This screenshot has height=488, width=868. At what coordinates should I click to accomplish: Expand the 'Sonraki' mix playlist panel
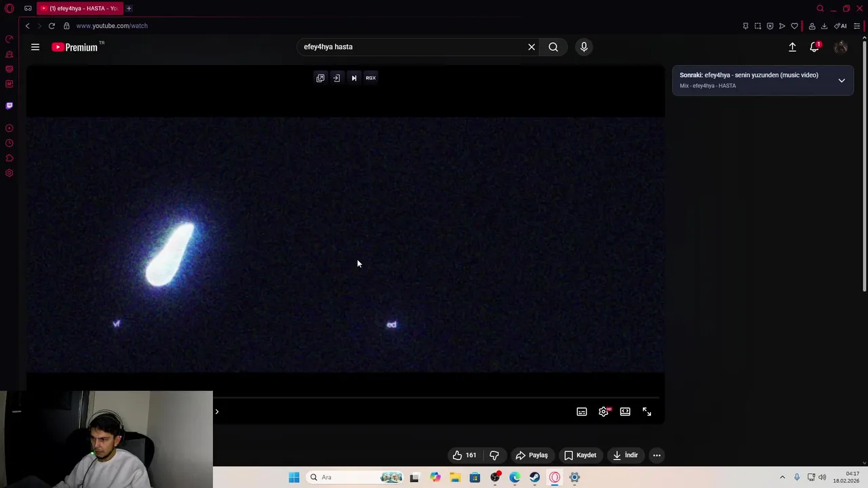tap(842, 80)
